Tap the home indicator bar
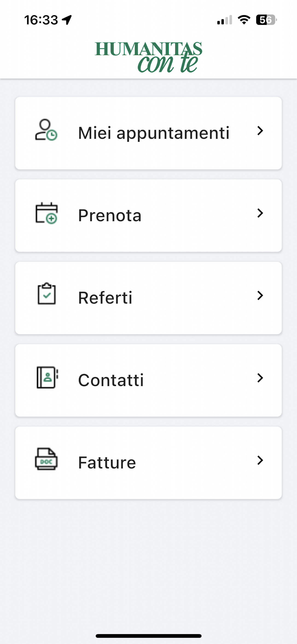Screen dimensions: 297x644 (148, 636)
